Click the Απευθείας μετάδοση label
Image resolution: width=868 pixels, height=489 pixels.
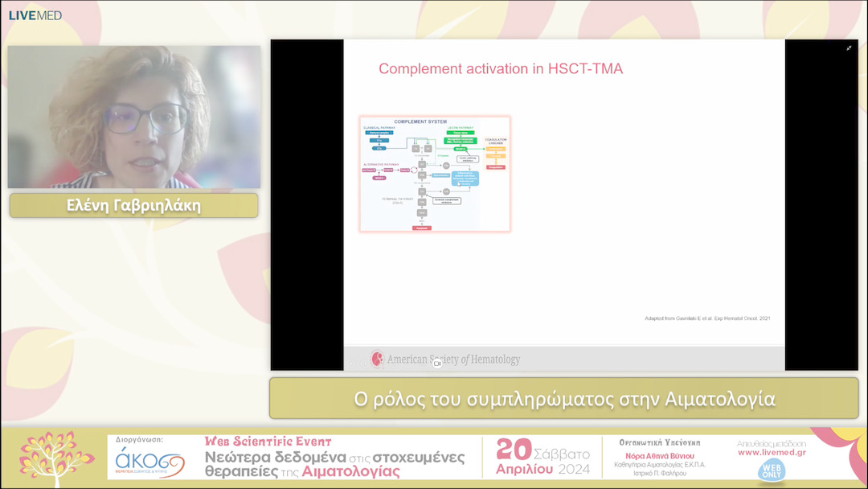click(771, 444)
